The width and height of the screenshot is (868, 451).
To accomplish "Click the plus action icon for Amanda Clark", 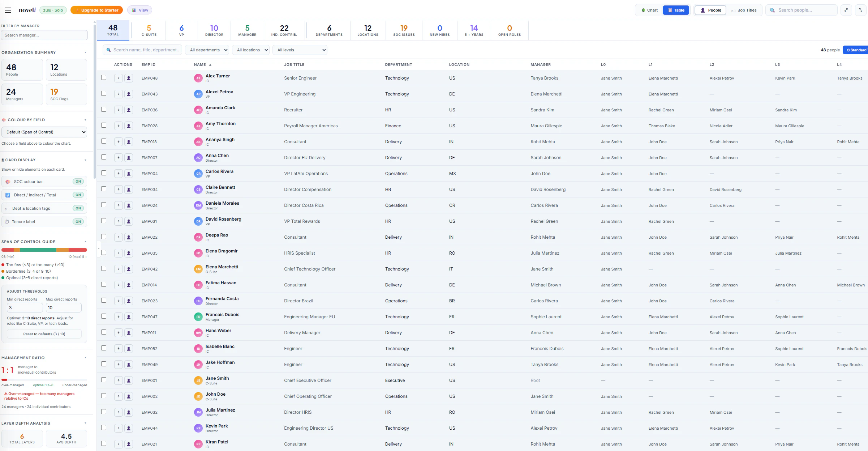I will point(118,110).
